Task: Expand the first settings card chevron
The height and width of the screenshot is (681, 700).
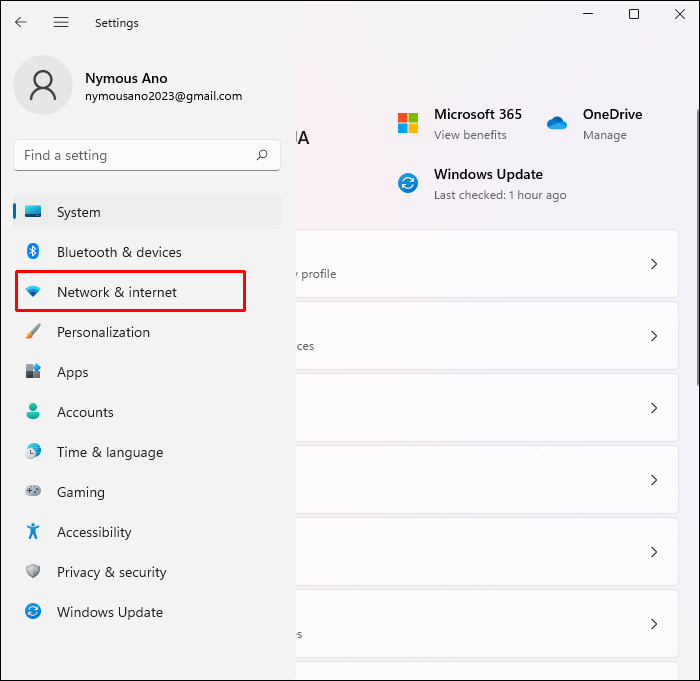Action: point(654,264)
